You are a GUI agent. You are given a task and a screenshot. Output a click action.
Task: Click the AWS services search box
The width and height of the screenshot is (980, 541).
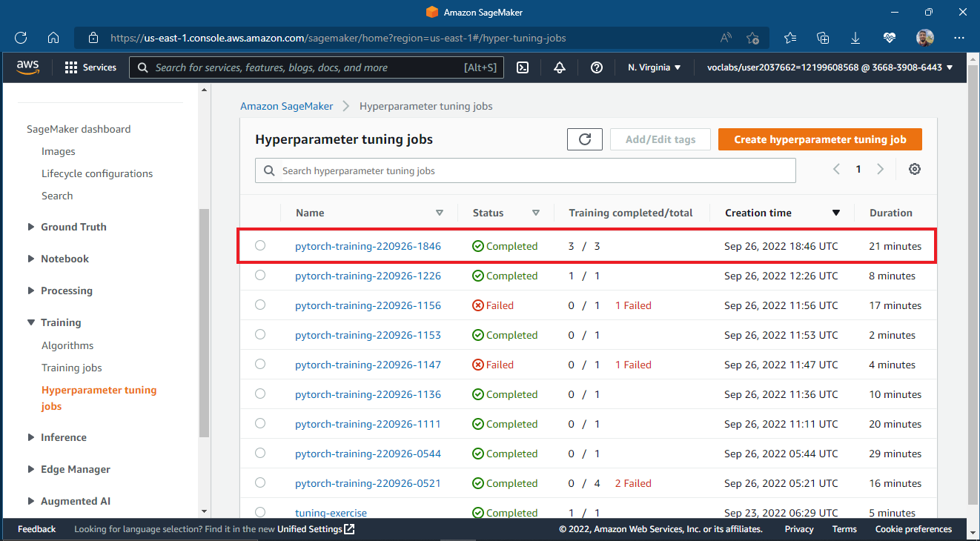point(317,67)
